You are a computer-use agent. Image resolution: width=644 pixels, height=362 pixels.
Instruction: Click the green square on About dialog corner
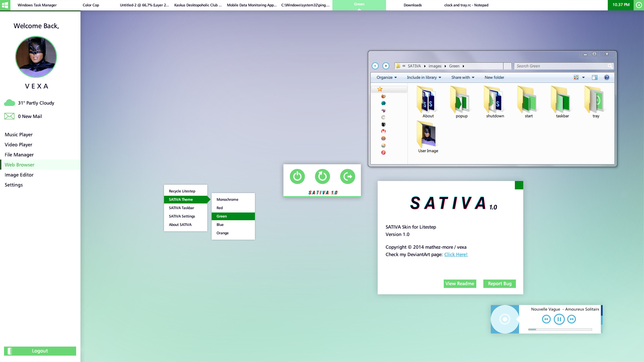tap(519, 185)
